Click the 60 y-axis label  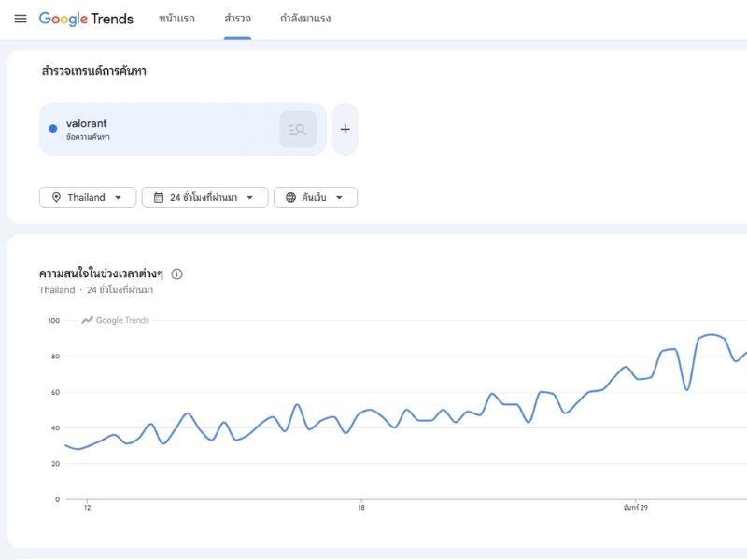point(56,392)
